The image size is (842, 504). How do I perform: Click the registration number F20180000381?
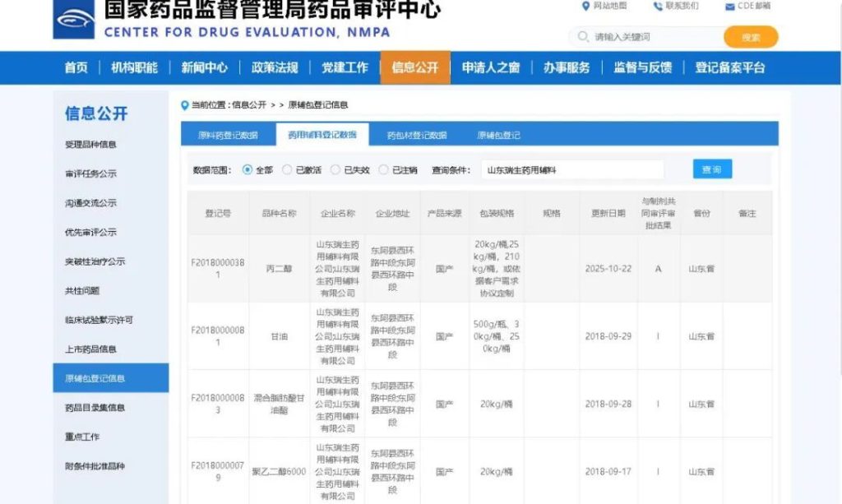[218, 269]
